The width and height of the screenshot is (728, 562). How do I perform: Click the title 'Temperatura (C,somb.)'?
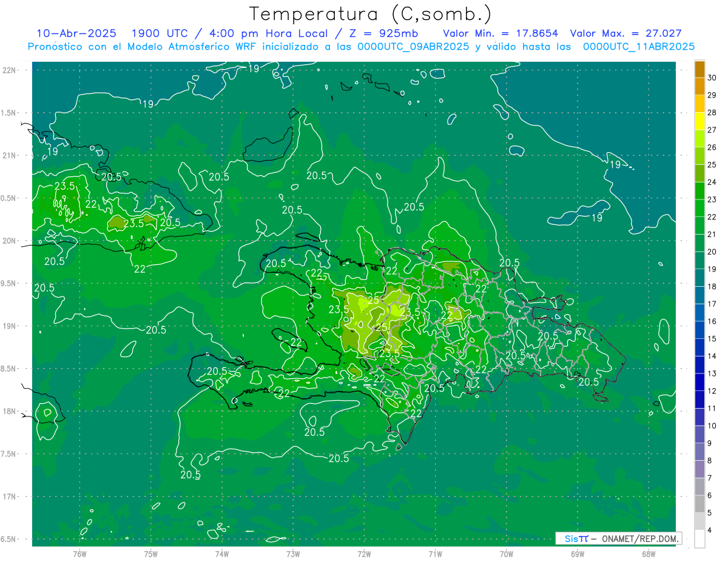click(370, 14)
